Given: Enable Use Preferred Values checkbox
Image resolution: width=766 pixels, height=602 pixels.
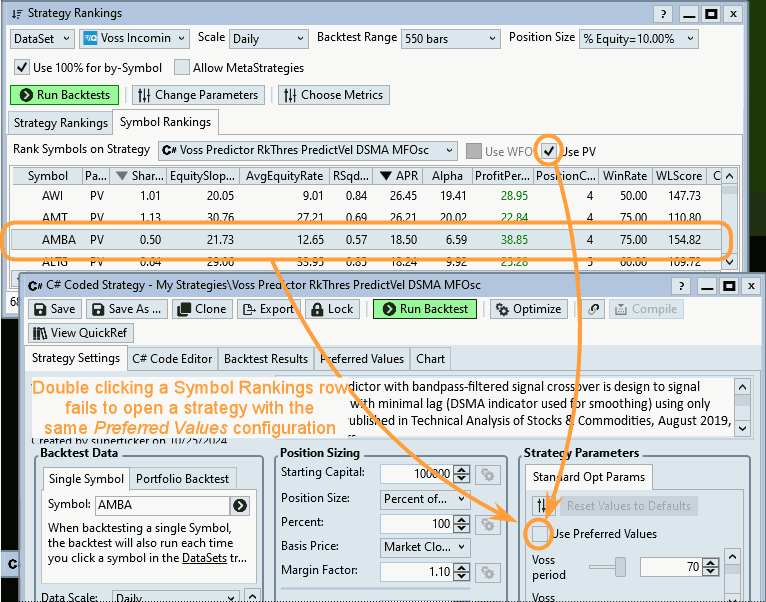Looking at the screenshot, I should (x=540, y=534).
